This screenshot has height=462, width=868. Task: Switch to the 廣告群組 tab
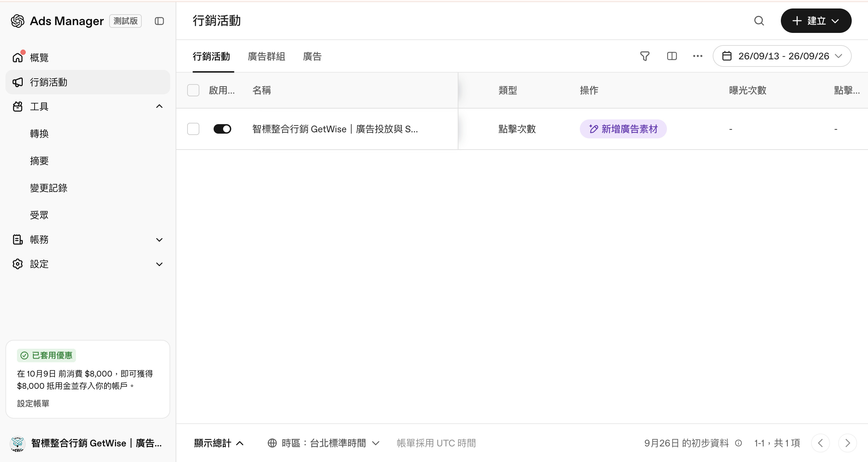click(267, 56)
